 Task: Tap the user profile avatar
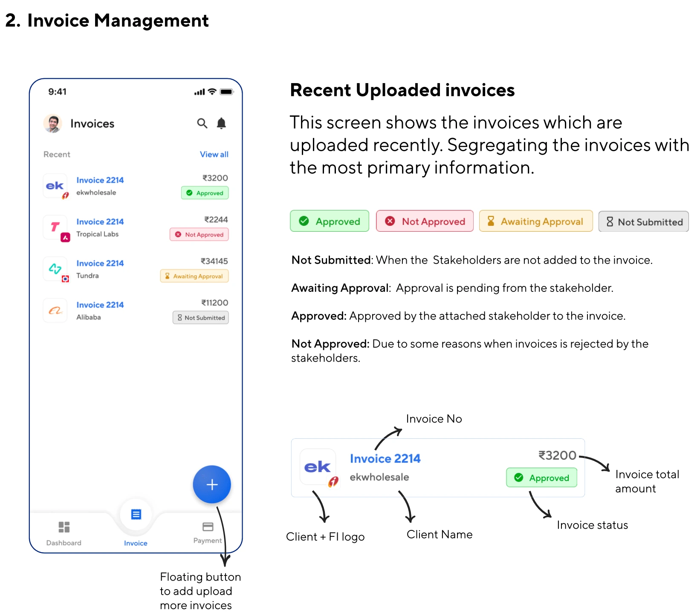(x=53, y=124)
